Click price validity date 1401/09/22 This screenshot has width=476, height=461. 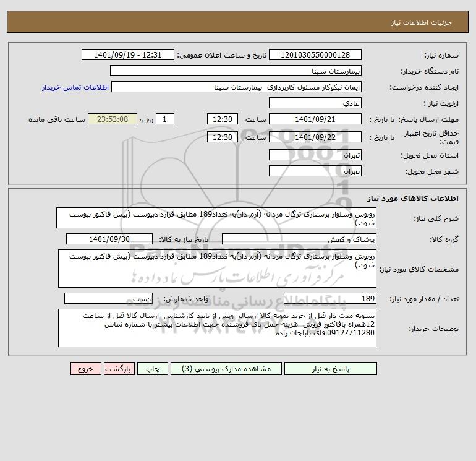tap(315, 137)
